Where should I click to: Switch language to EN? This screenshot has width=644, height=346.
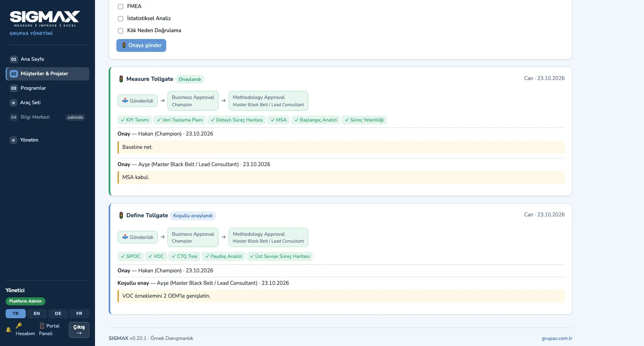(37, 313)
